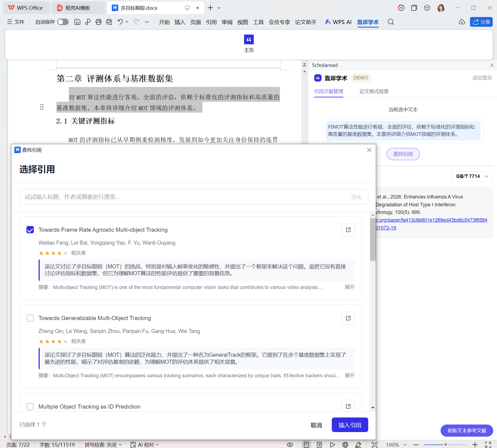Click the 主页 quote icon
Screen dimensions: 497x448
click(x=249, y=39)
